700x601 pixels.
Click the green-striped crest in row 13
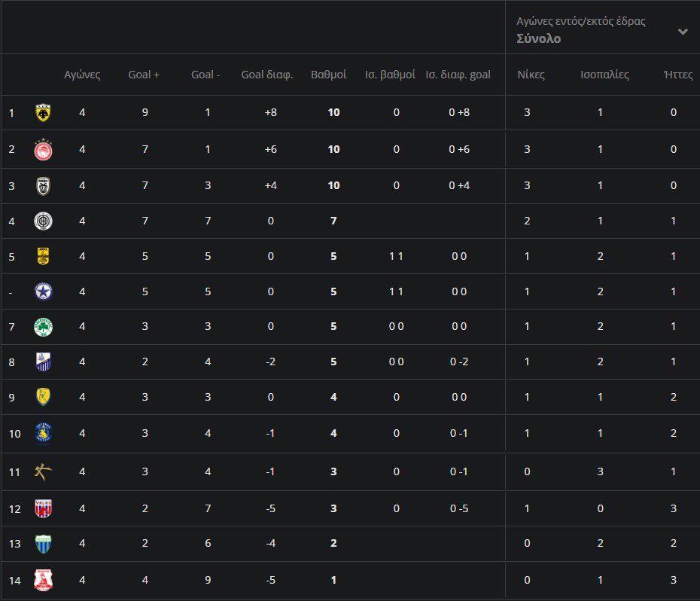[43, 544]
